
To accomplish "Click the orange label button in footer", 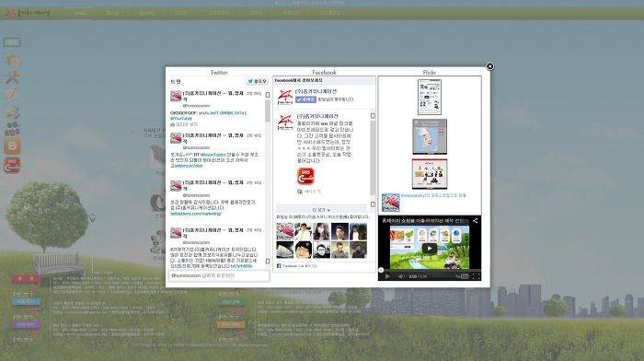I will pyautogui.click(x=231, y=325).
